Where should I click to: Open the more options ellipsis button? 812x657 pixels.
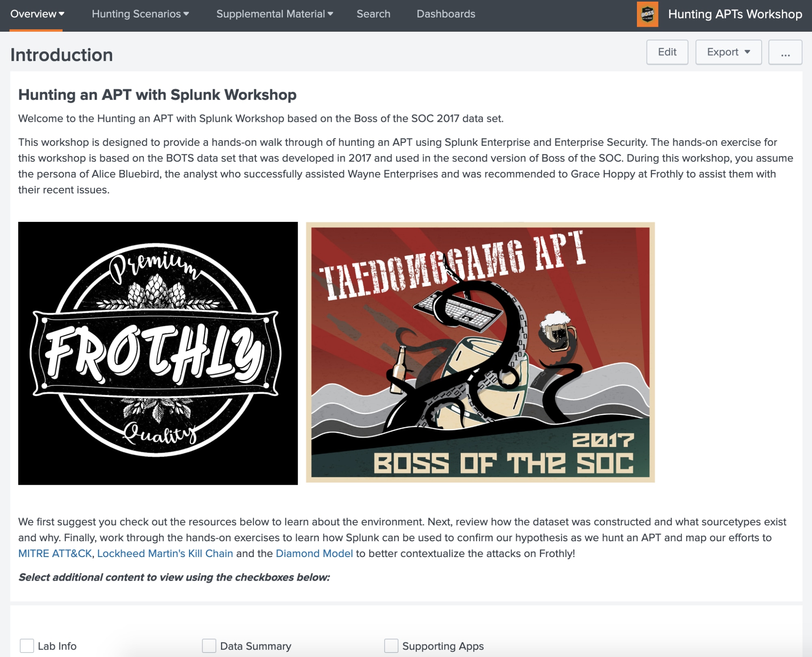pos(785,52)
